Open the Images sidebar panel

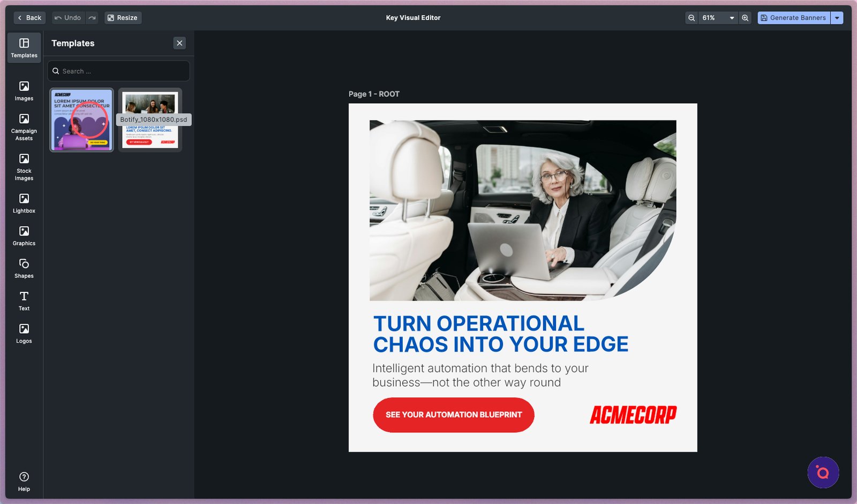[x=24, y=91]
